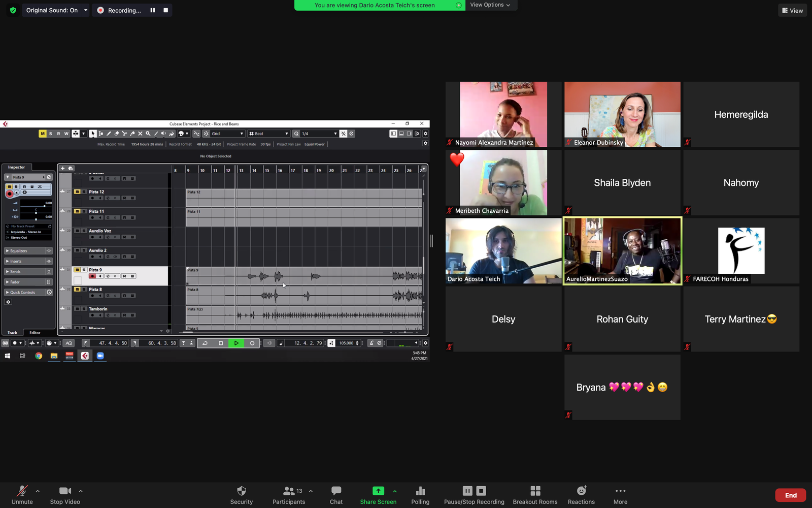Click the Stop button in transport bar
Image resolution: width=812 pixels, height=508 pixels.
221,343
